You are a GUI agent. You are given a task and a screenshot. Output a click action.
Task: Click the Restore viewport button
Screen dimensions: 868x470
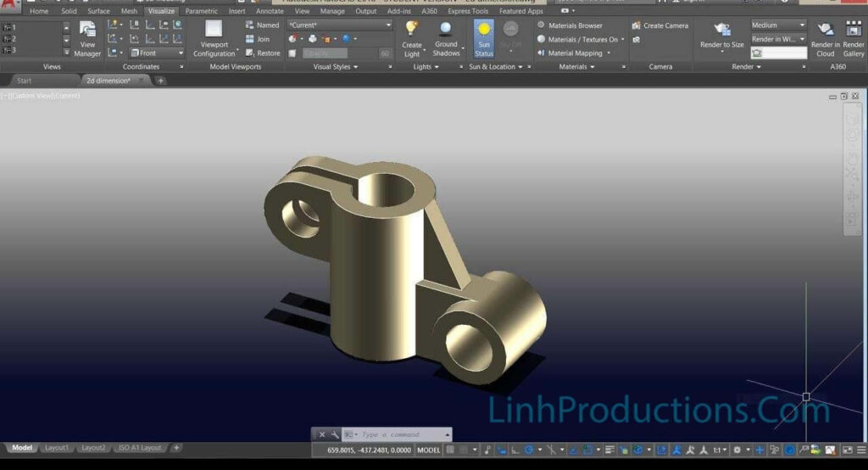coord(263,53)
